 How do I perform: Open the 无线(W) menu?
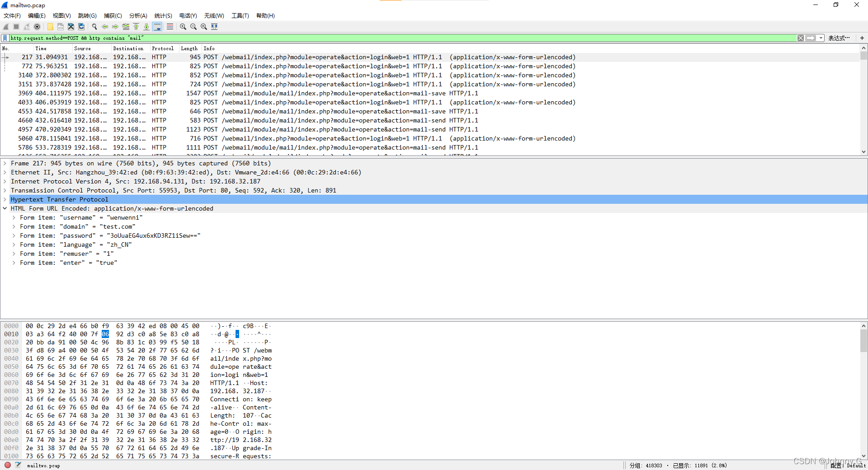pyautogui.click(x=214, y=16)
